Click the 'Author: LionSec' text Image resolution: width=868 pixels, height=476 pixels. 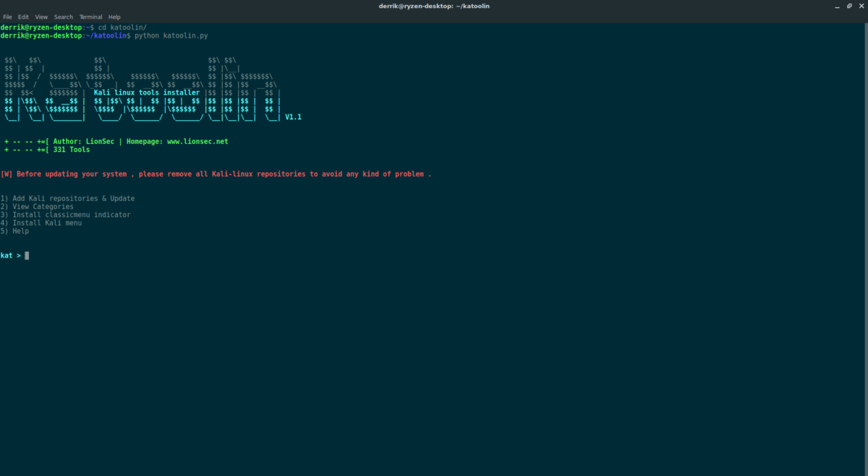[x=83, y=141]
